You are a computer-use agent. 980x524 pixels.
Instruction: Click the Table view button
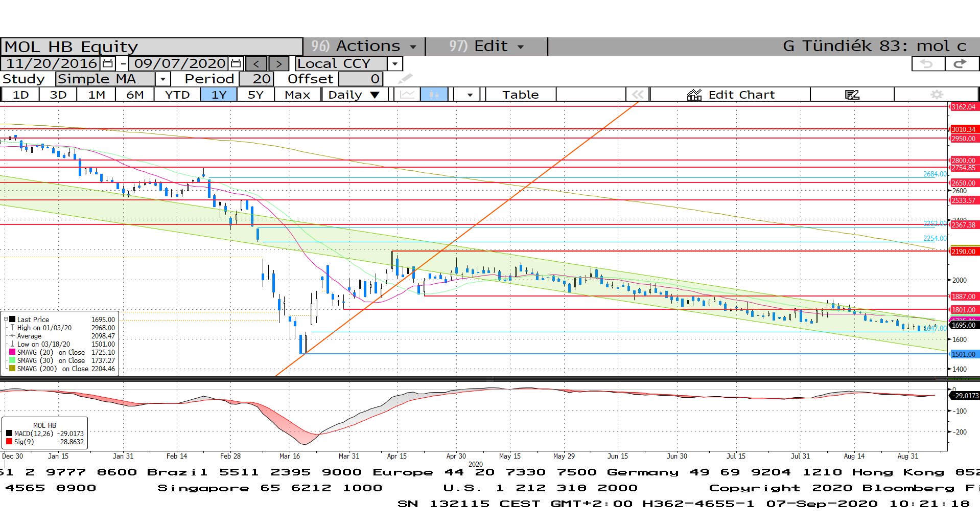tap(520, 95)
